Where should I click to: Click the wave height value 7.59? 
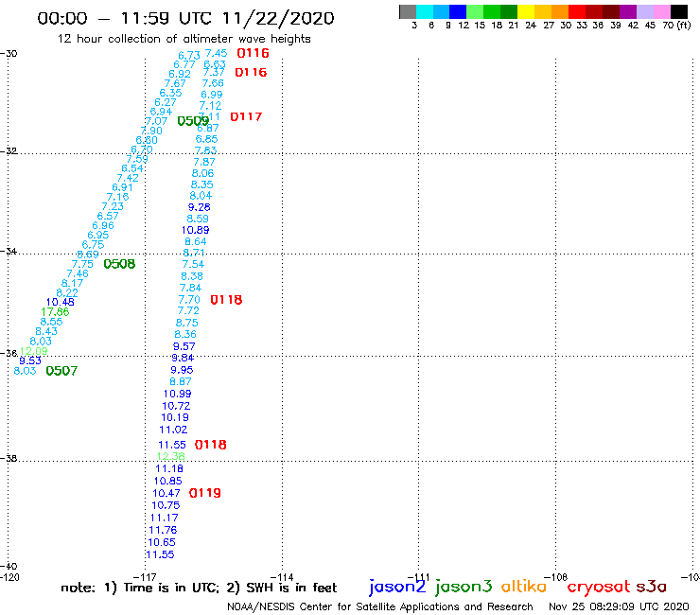click(137, 160)
